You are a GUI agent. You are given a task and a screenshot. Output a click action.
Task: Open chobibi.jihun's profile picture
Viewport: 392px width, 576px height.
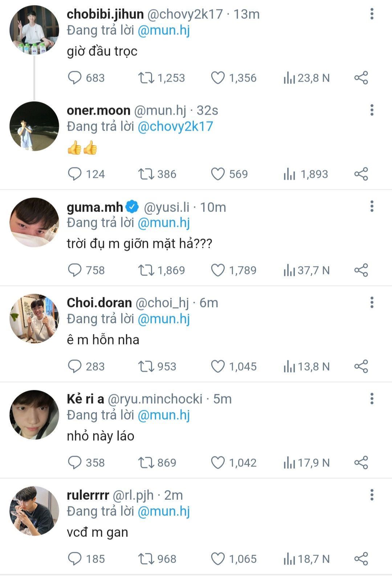34,30
